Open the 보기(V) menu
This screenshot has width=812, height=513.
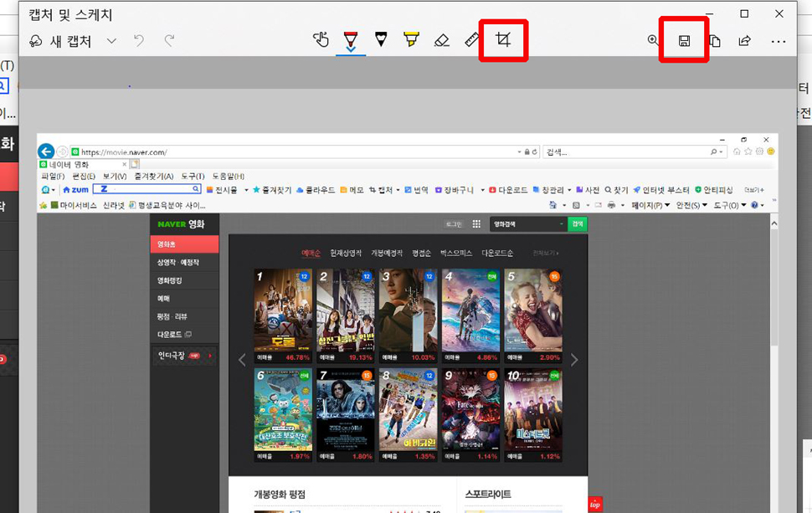click(115, 177)
